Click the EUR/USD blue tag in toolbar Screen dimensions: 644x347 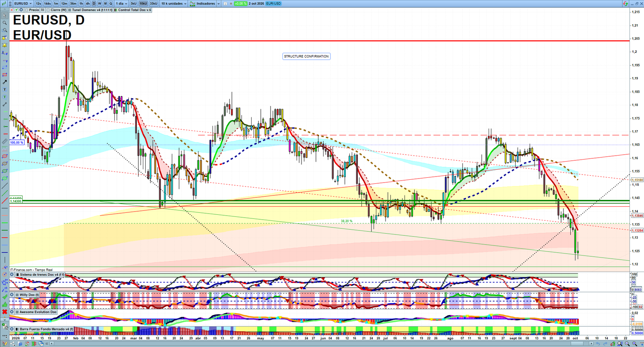click(x=274, y=4)
